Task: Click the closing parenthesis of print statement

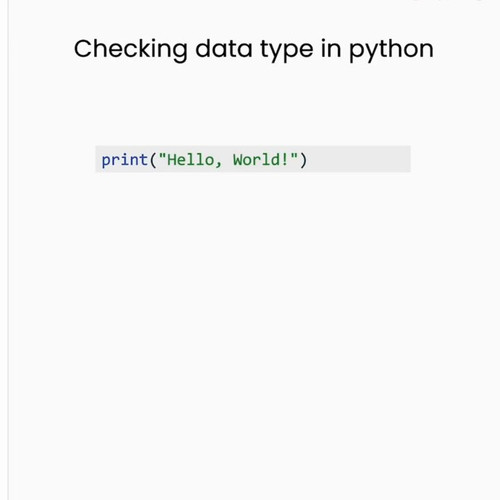Action: [303, 160]
